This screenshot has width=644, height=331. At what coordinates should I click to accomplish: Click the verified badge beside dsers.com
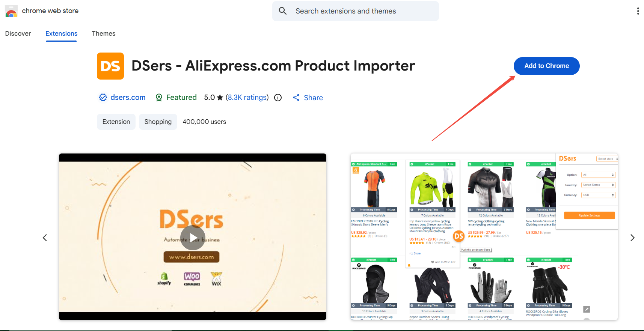coord(103,98)
